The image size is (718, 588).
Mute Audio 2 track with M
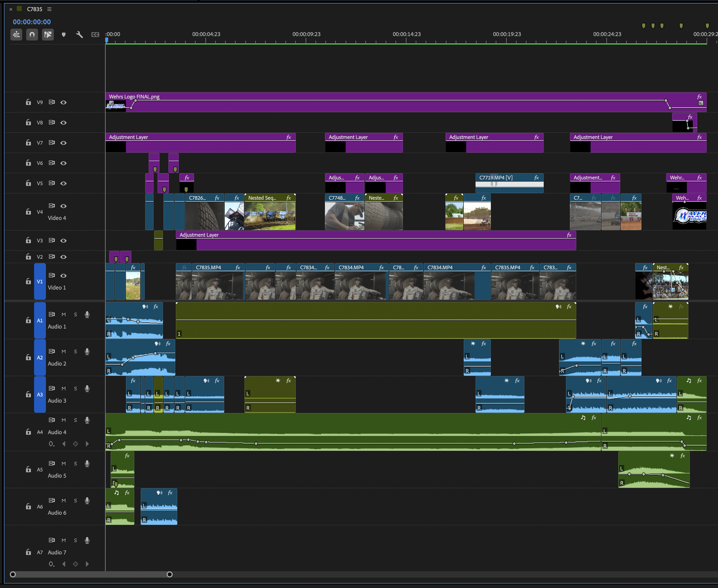click(x=63, y=352)
